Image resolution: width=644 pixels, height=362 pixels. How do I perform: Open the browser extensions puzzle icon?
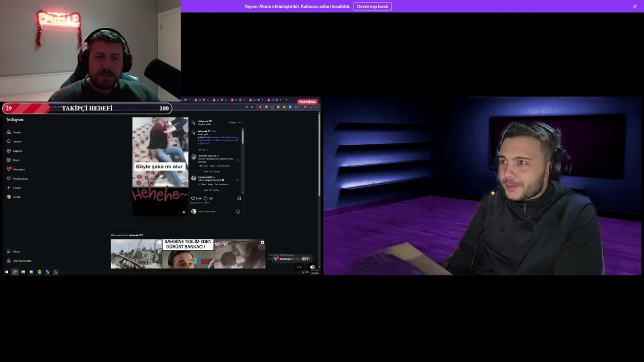(x=296, y=107)
